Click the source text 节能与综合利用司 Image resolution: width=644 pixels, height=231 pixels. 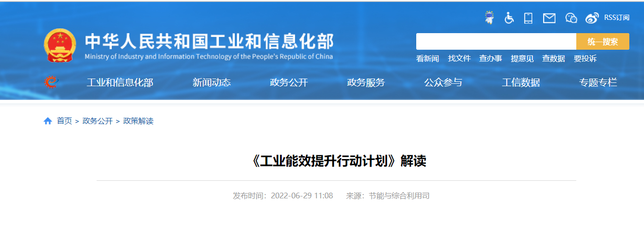tap(399, 196)
